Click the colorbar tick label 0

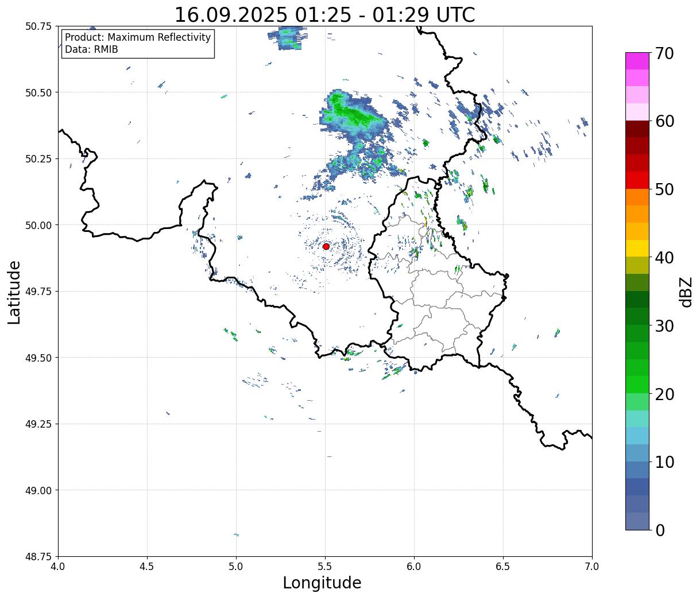pyautogui.click(x=659, y=530)
